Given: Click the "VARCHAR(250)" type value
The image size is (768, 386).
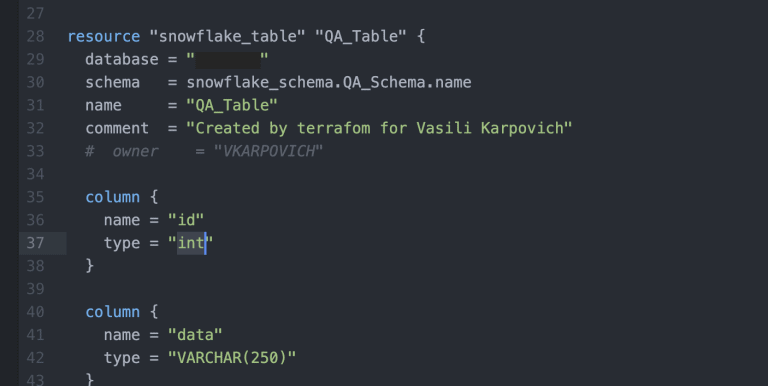Looking at the screenshot, I should (x=232, y=358).
